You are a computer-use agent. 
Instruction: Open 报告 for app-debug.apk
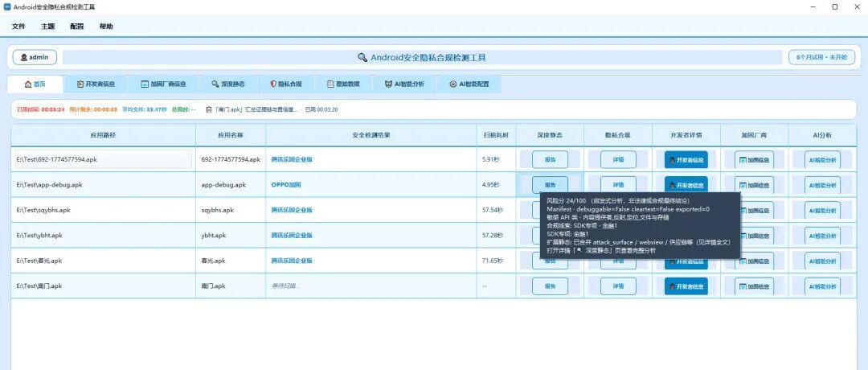click(551, 185)
